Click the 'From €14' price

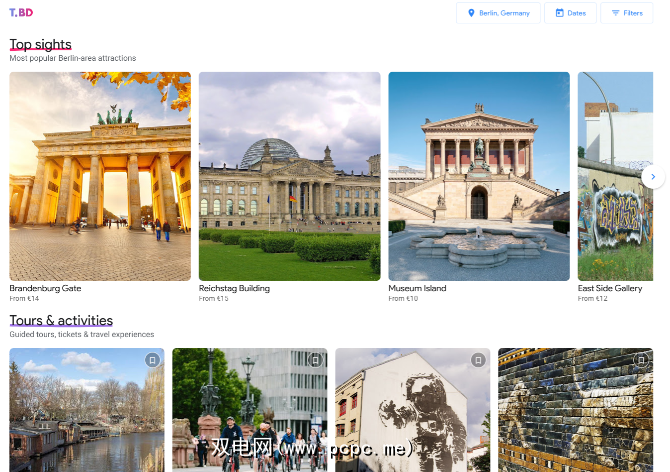click(x=24, y=299)
